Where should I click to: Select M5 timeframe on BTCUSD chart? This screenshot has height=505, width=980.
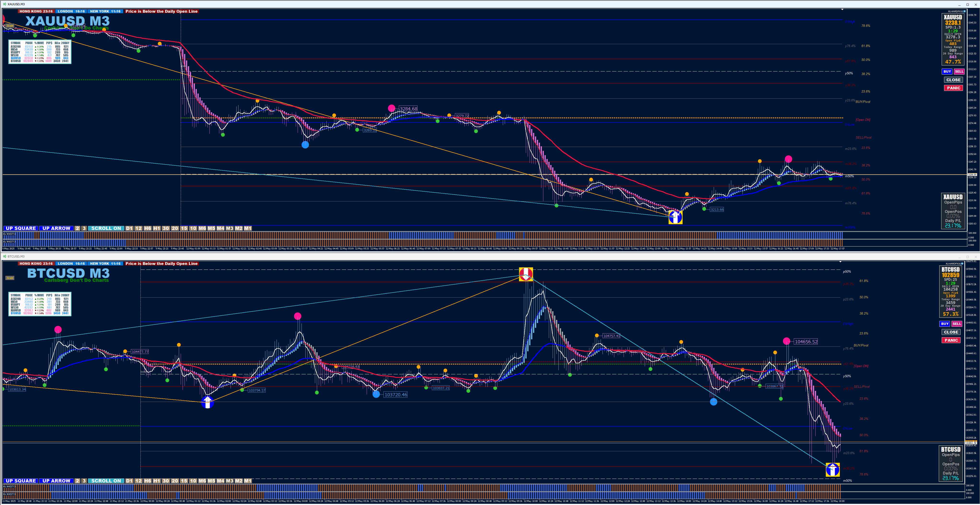click(x=212, y=481)
